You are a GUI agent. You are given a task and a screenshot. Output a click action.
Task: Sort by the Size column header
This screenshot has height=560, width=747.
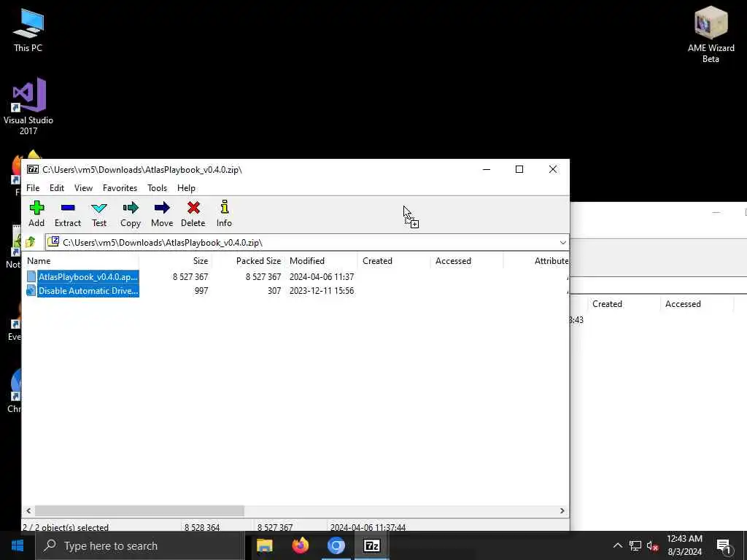175,261
